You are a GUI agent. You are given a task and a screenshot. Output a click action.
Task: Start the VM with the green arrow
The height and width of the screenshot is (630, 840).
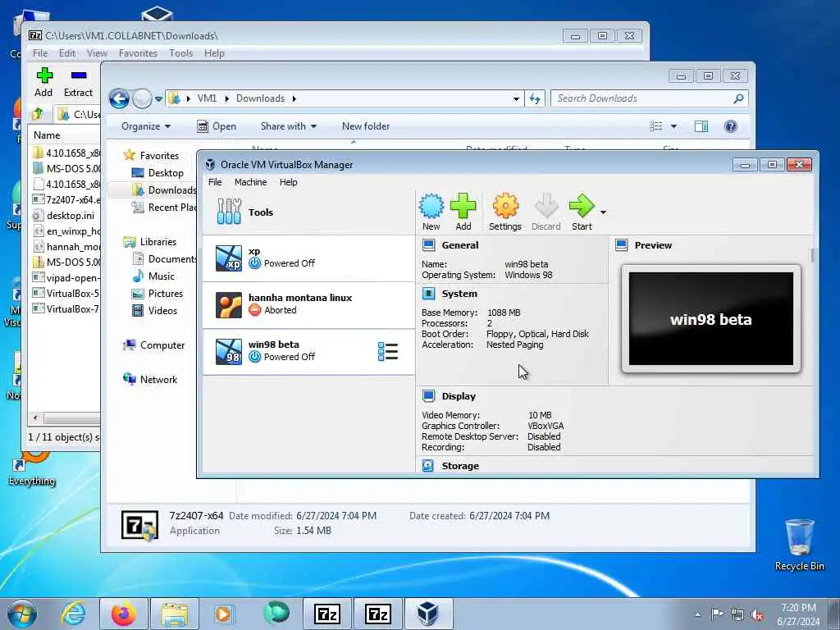click(582, 212)
